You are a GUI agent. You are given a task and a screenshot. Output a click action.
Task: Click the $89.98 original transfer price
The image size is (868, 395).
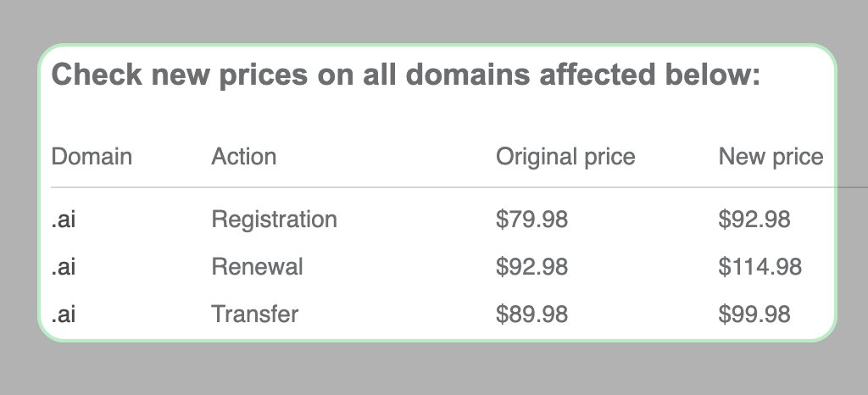point(531,314)
